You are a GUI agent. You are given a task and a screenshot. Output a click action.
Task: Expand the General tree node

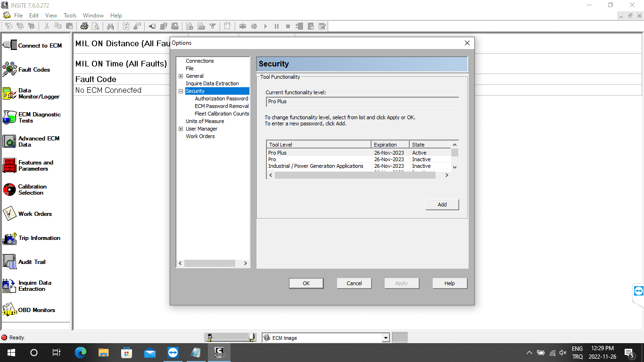[x=181, y=76]
